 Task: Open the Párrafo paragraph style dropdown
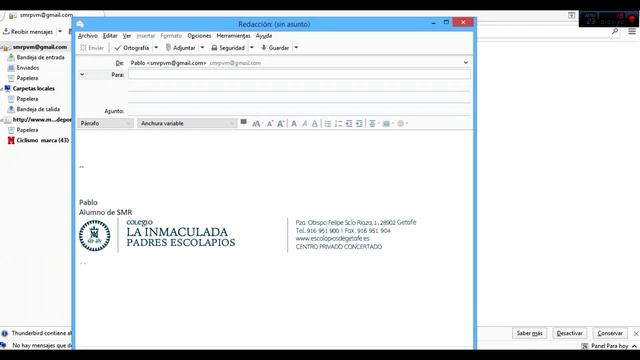click(105, 123)
